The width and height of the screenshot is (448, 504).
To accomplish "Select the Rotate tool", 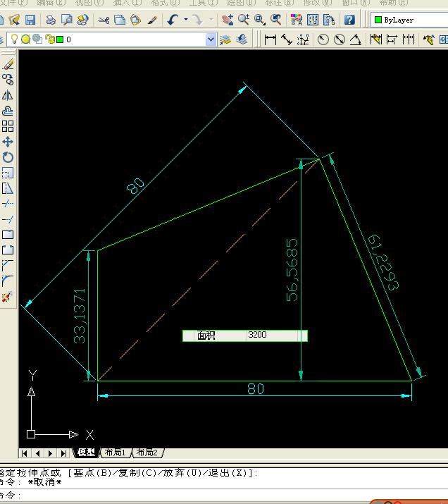I will (x=8, y=157).
